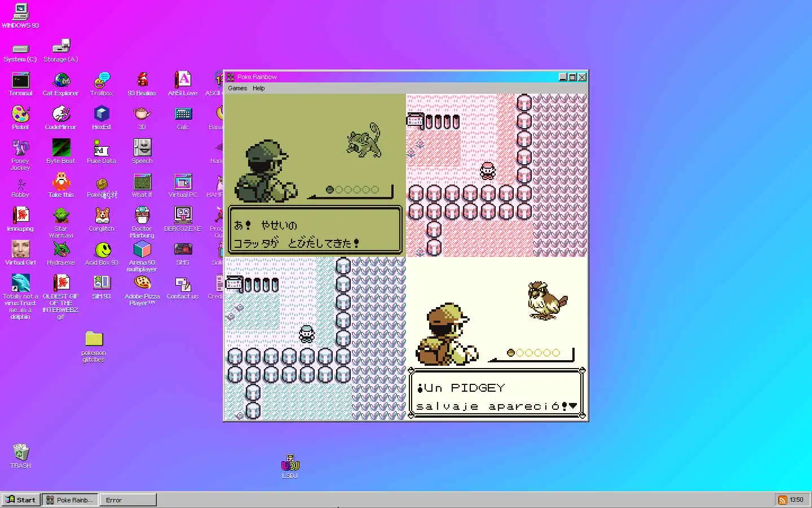
Task: Launch the LSDJ desktop icon
Action: [290, 466]
